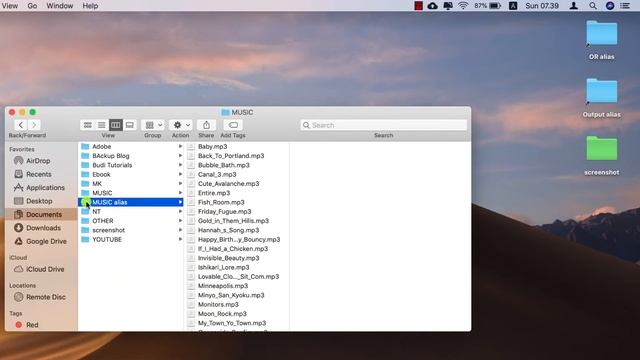Image resolution: width=640 pixels, height=360 pixels.
Task: Select the MUSIC folder row
Action: [x=131, y=193]
